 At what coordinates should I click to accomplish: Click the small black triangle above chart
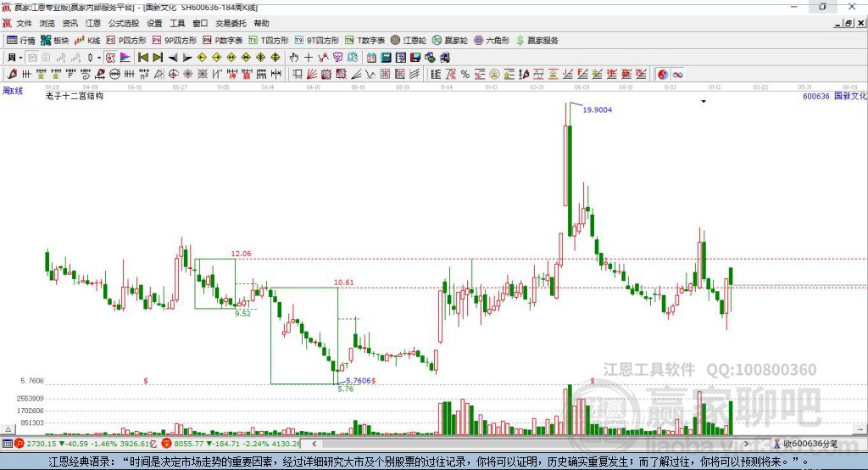704,102
